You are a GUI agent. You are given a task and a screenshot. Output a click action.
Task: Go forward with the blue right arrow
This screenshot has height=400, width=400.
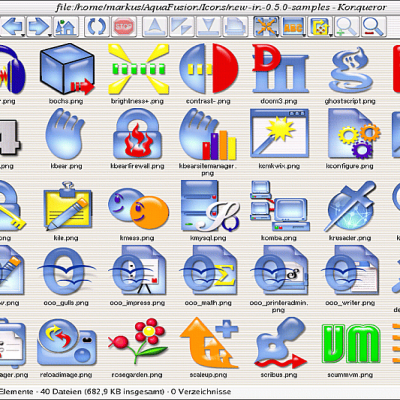pos(39,26)
